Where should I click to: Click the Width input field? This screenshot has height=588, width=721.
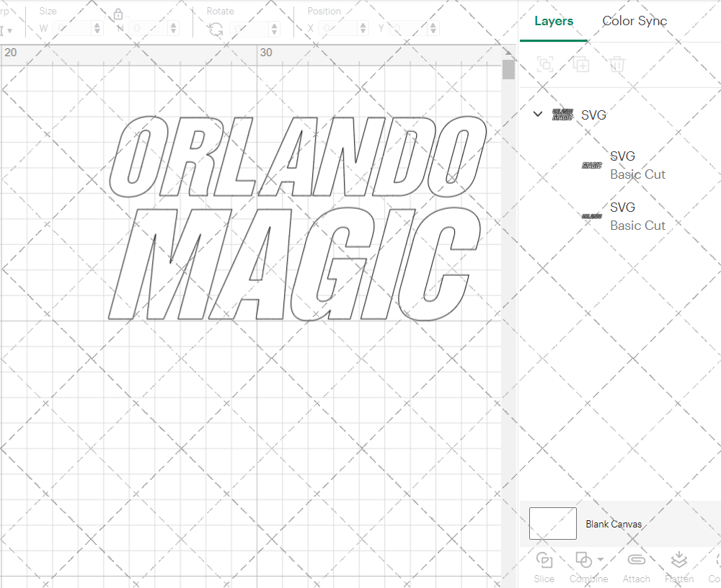[72, 29]
